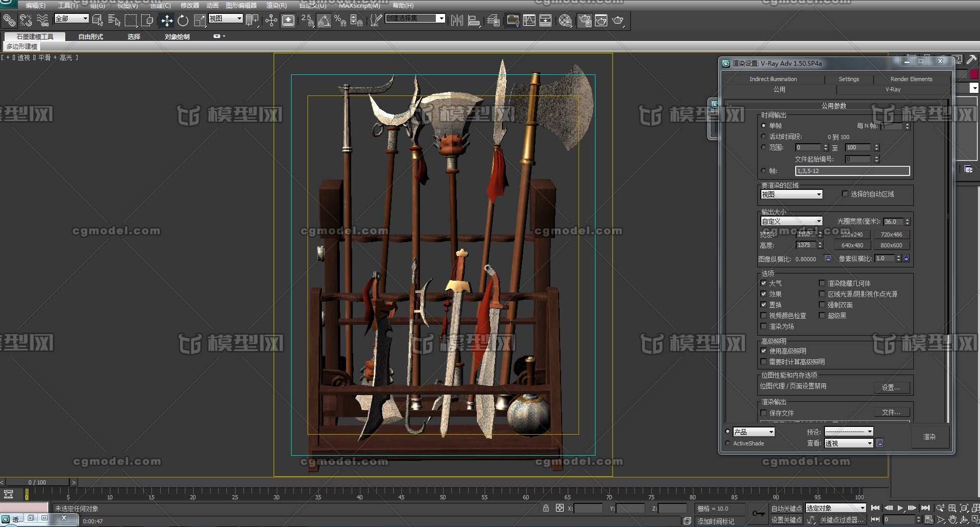Choose the 800x600 preset size button
This screenshot has width=980, height=527.
point(891,245)
